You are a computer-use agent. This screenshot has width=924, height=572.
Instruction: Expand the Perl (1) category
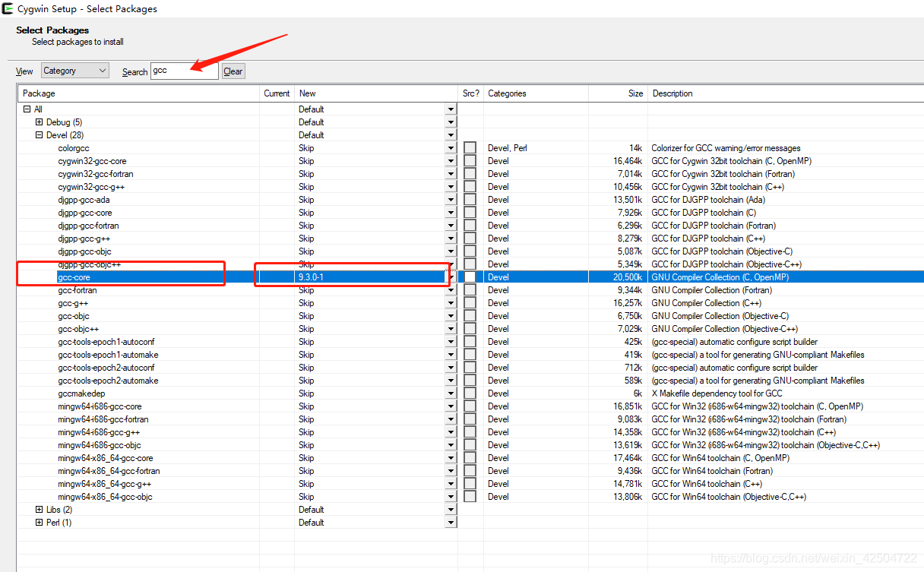pyautogui.click(x=40, y=523)
